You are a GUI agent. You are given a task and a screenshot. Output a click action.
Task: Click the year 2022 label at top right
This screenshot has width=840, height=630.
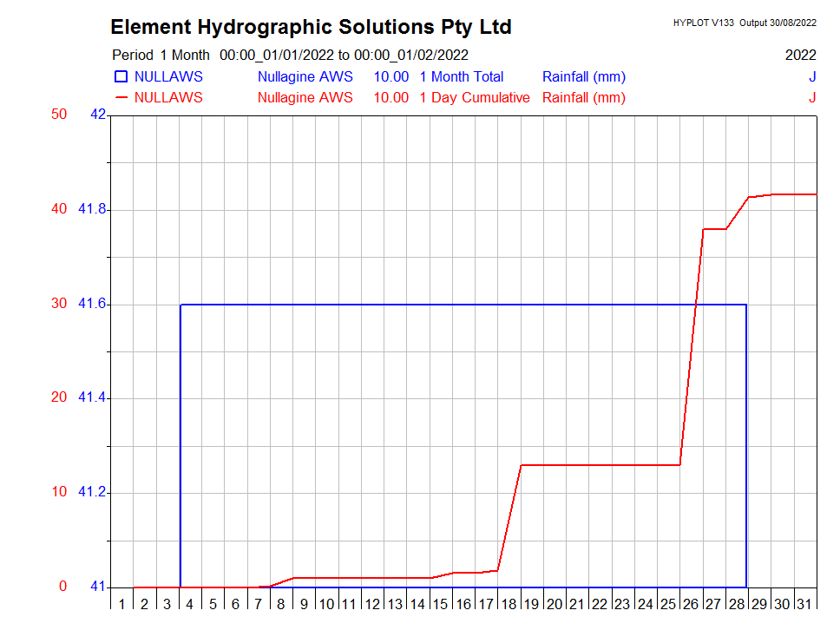tap(800, 55)
